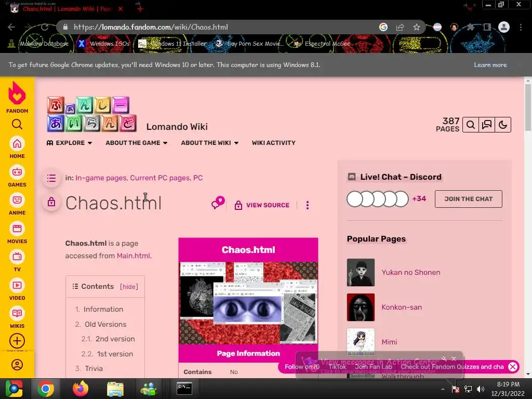
Task: Open the In-game pages category link
Action: (101, 178)
